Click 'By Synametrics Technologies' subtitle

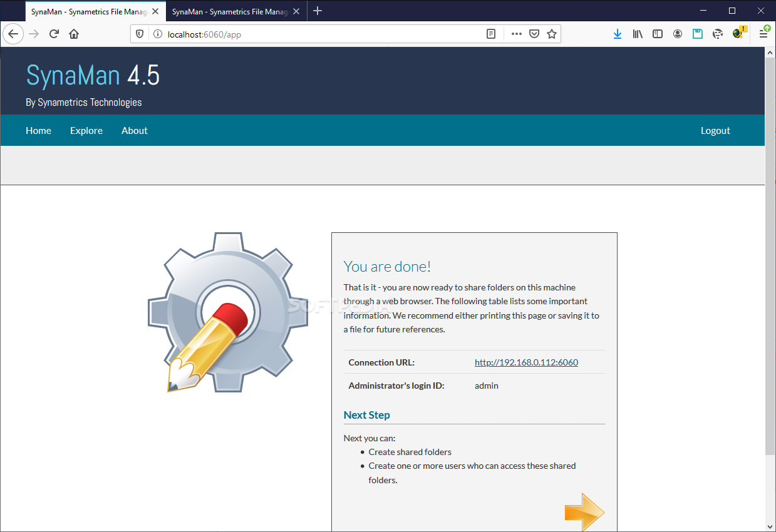tap(84, 102)
